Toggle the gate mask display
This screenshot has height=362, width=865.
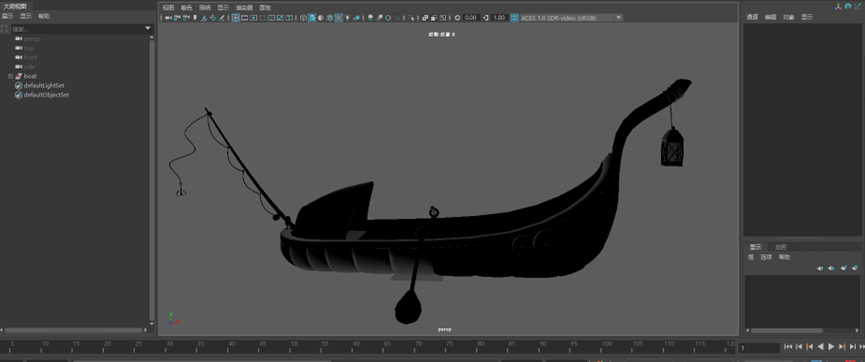point(263,18)
